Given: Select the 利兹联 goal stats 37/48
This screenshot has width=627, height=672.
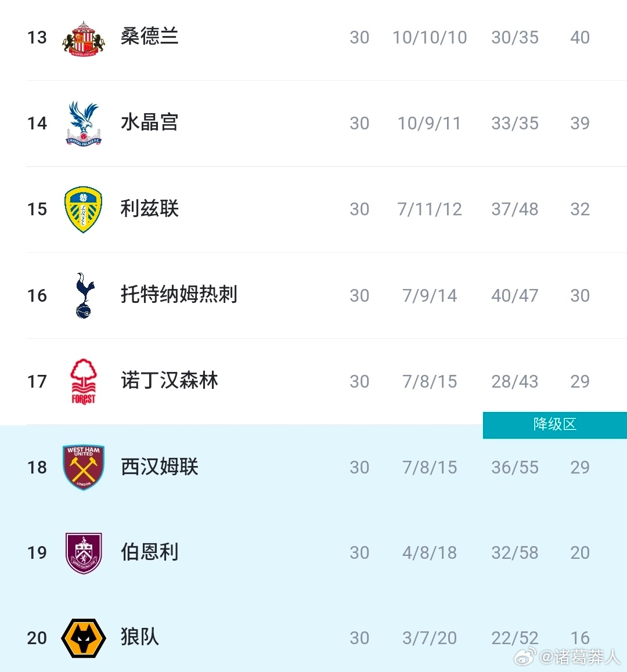Looking at the screenshot, I should (514, 209).
